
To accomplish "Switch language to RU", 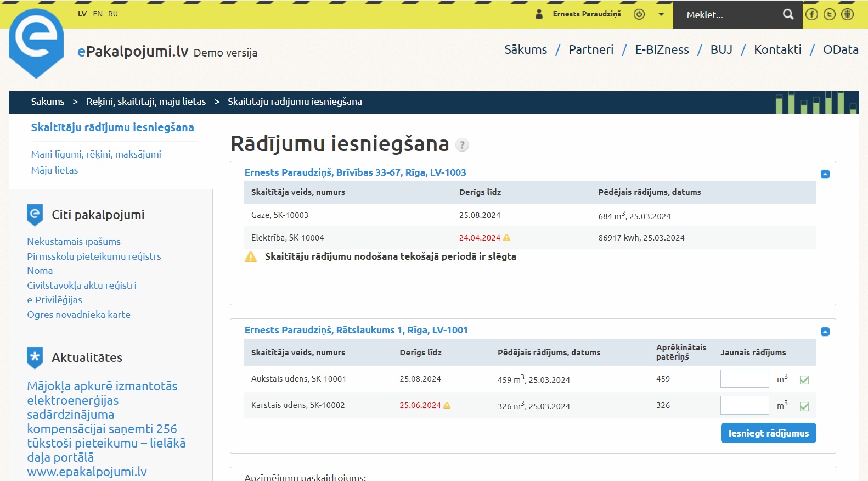I will [112, 14].
